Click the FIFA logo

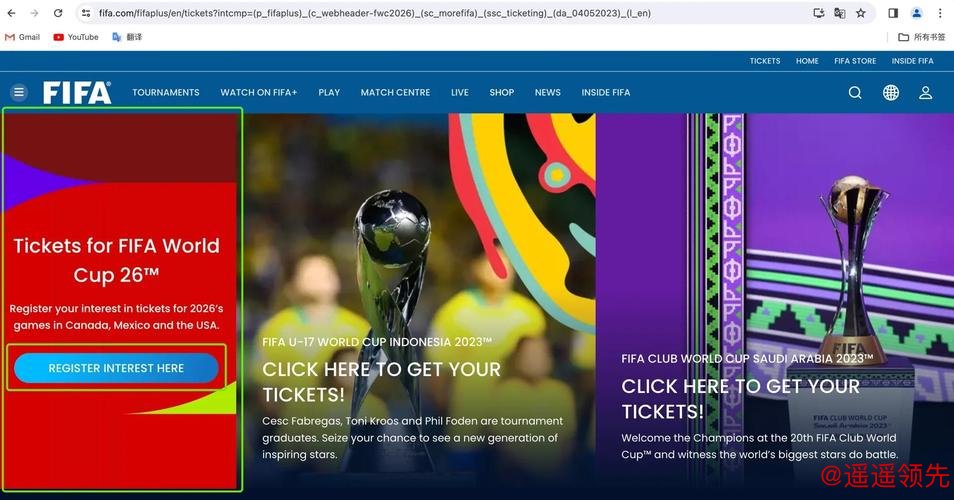click(x=77, y=93)
